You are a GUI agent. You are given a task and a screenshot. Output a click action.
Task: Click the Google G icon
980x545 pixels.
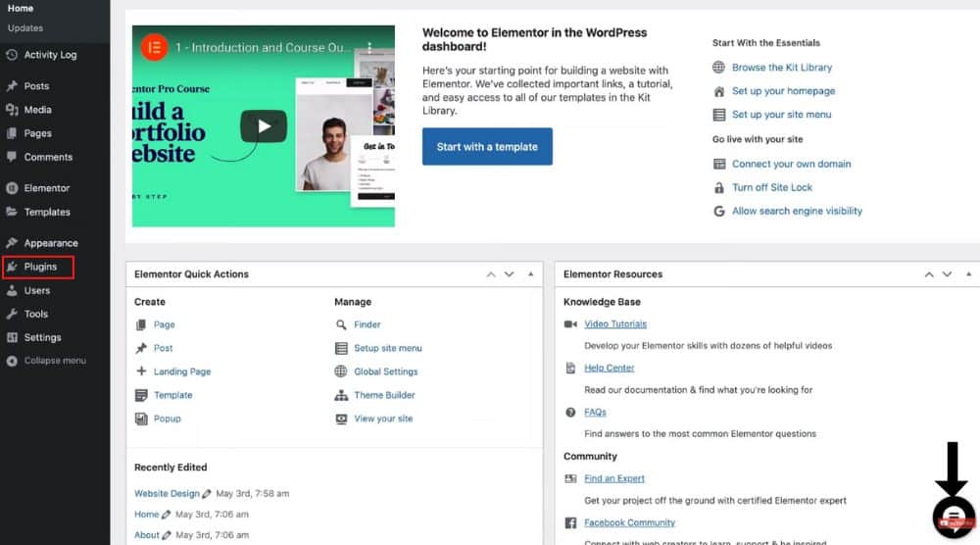tap(718, 212)
